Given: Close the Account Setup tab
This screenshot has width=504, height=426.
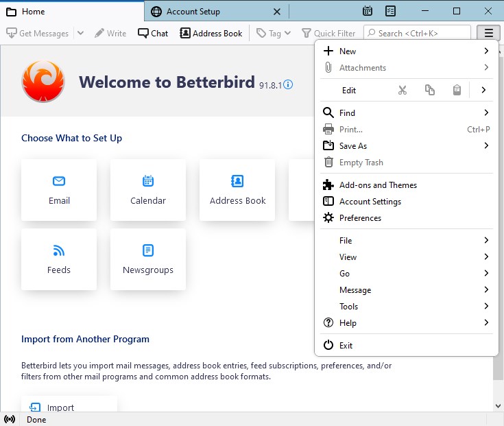Looking at the screenshot, I should tap(277, 12).
